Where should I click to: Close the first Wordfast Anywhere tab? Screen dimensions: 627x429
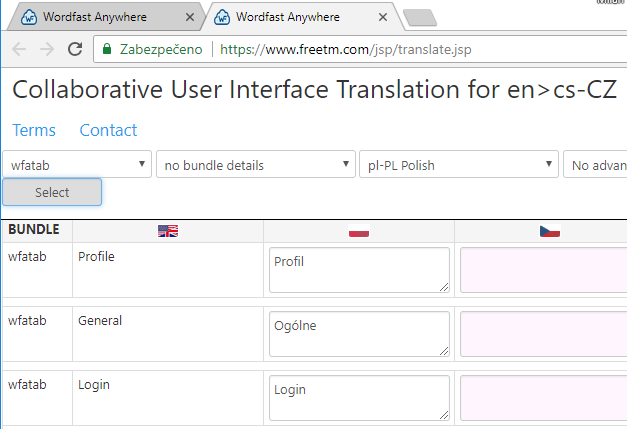[190, 17]
